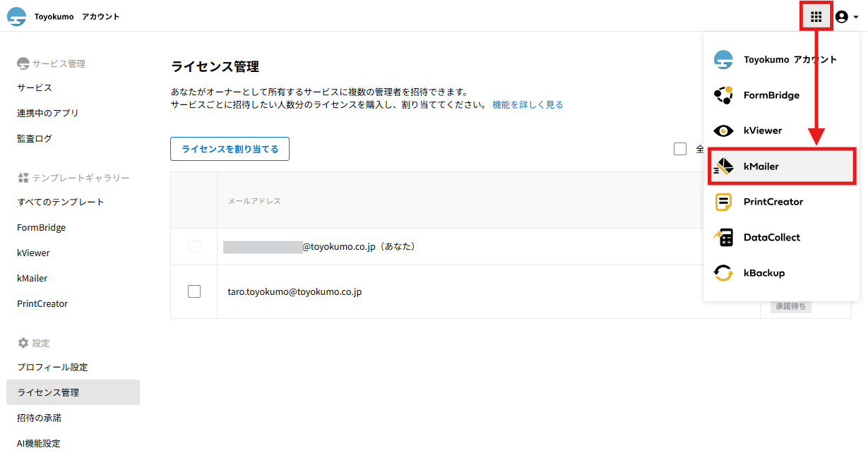
Task: Click the PrintCreator icon in app menu
Action: [x=723, y=202]
